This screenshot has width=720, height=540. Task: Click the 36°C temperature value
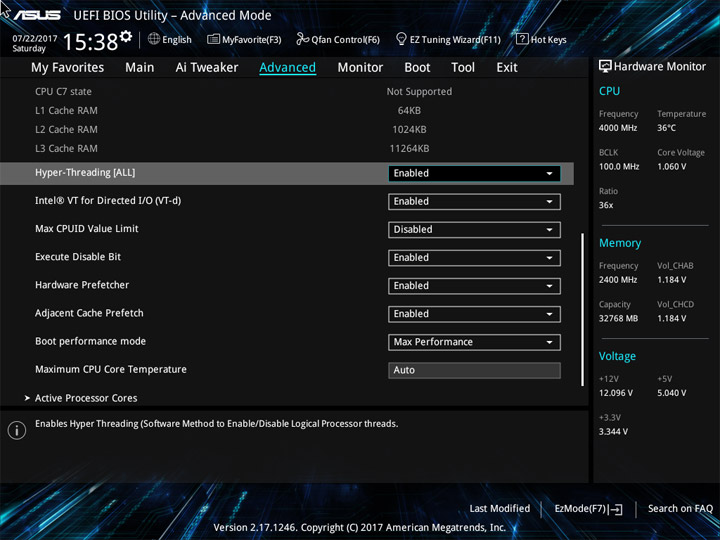[x=666, y=128]
